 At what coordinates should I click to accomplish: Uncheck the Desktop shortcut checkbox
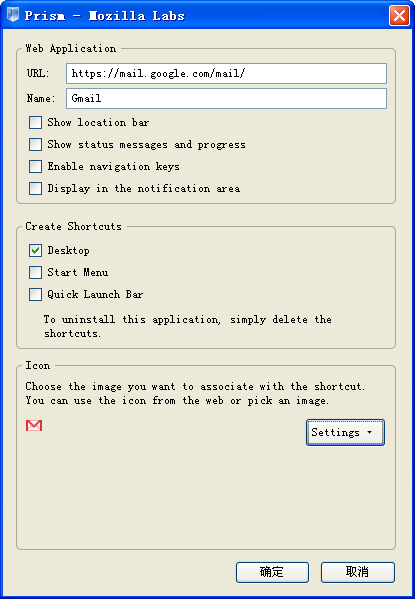[36, 251]
